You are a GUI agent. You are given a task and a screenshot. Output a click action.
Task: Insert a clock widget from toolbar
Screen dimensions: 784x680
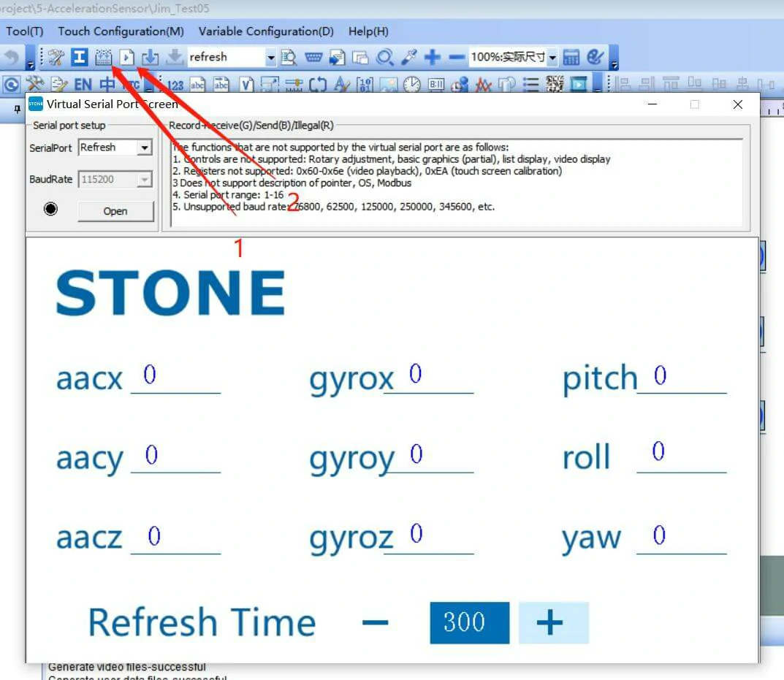[412, 85]
